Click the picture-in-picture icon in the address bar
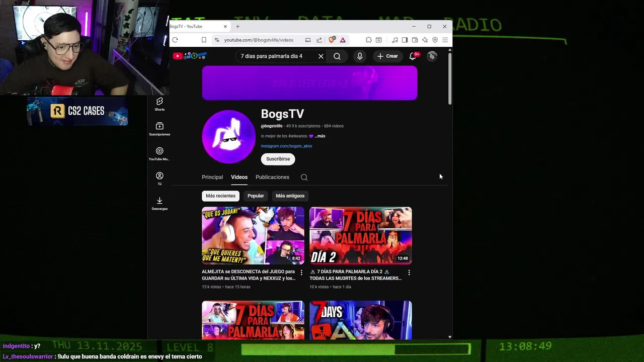The width and height of the screenshot is (644, 362). point(308,40)
